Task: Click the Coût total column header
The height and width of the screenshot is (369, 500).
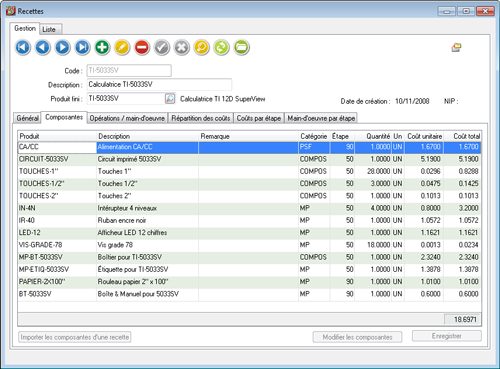Action: click(463, 136)
